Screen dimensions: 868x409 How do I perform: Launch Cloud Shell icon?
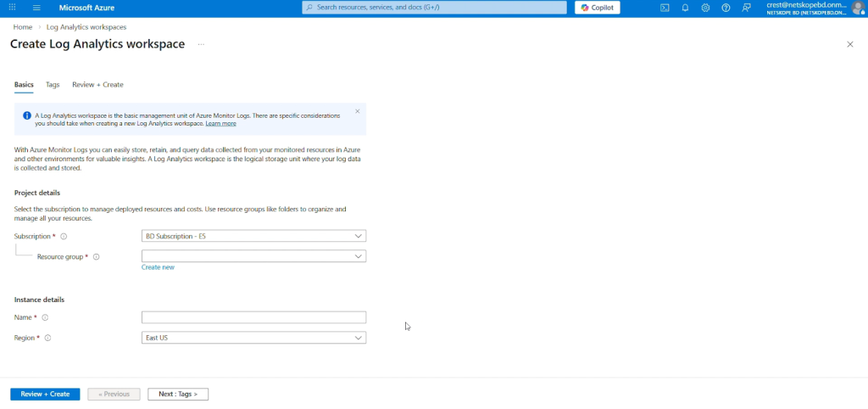tap(665, 8)
